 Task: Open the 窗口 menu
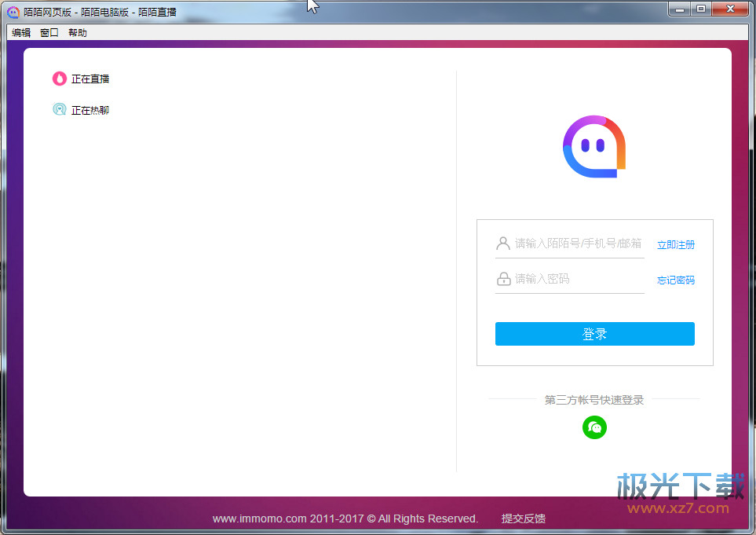click(x=49, y=32)
